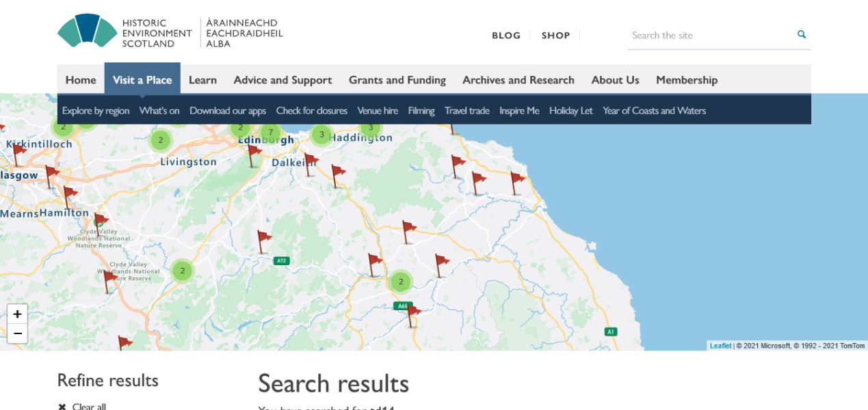Go to Explore by region
Screen dimensions: 868x410
(96, 111)
